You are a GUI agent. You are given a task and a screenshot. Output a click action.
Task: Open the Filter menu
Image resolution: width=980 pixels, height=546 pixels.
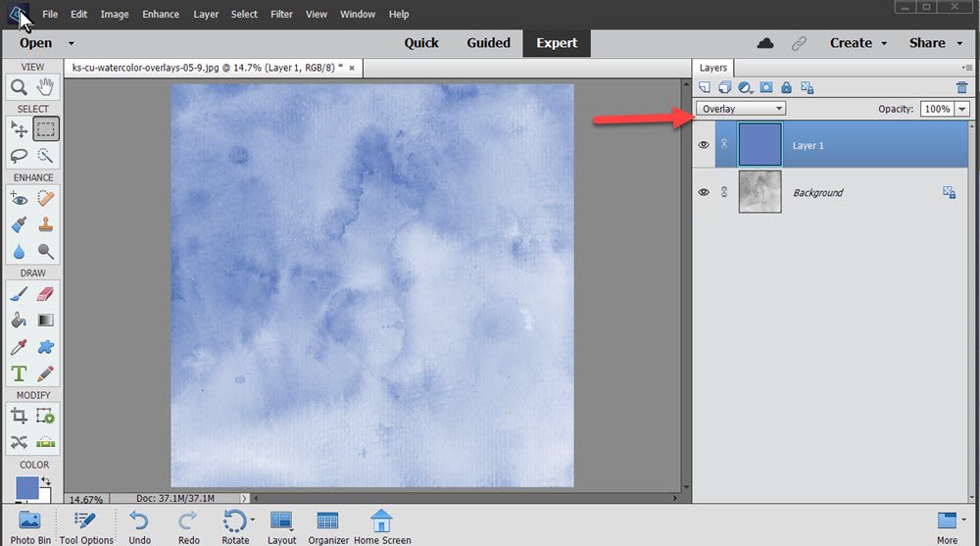tap(281, 14)
